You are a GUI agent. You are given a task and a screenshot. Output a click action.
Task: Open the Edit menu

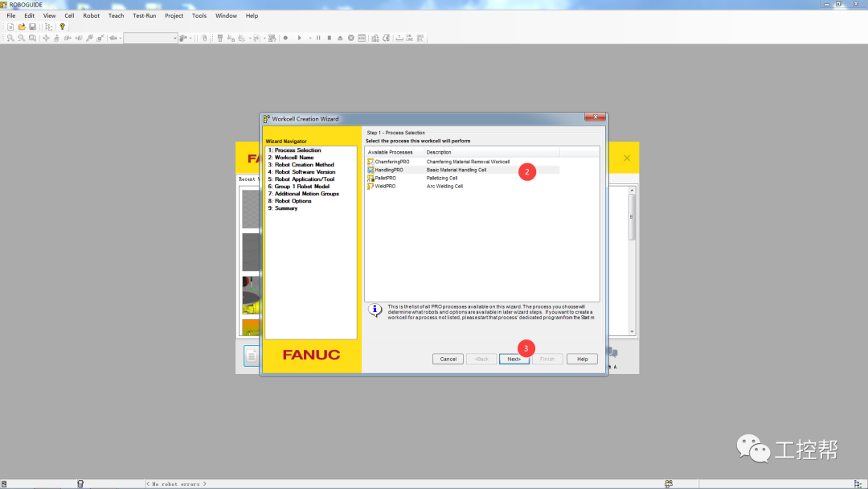pos(30,15)
